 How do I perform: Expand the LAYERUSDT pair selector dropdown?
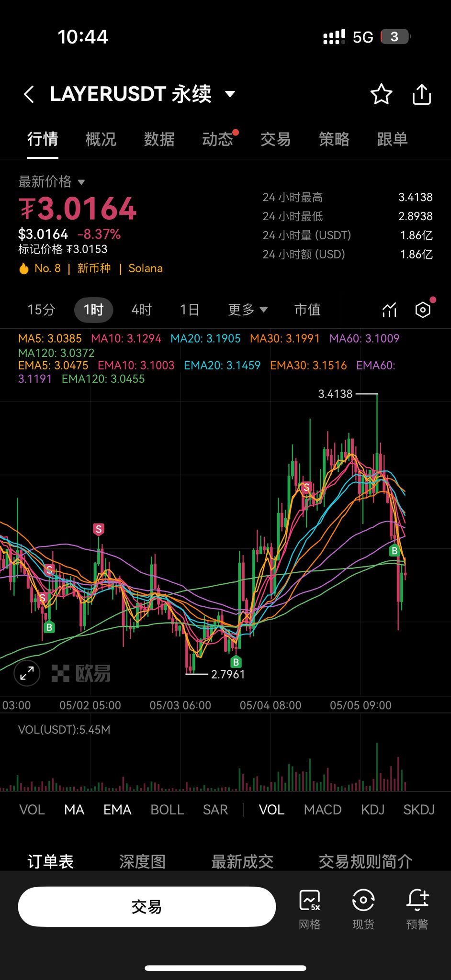click(x=230, y=94)
